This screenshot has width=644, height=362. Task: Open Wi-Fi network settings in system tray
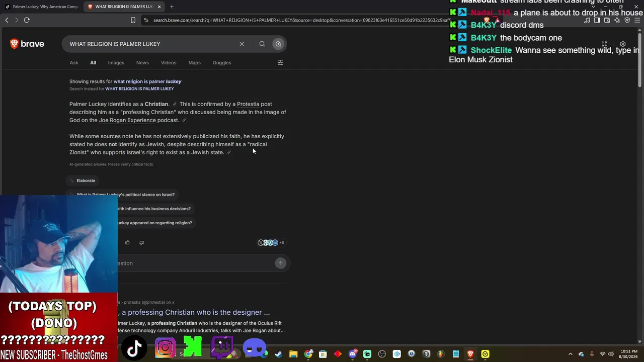click(602, 354)
